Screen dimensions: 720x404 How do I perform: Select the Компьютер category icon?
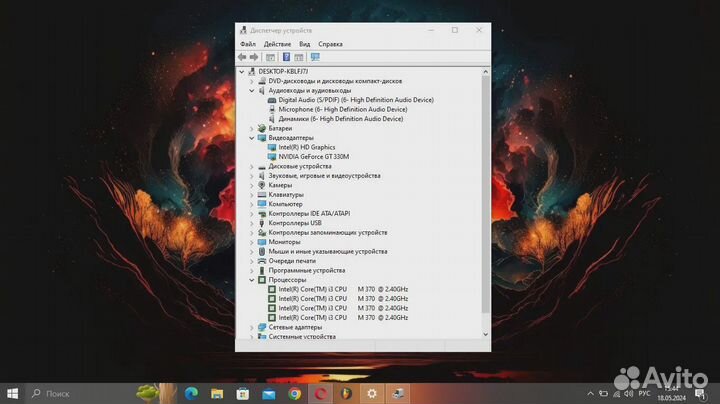pyautogui.click(x=262, y=204)
